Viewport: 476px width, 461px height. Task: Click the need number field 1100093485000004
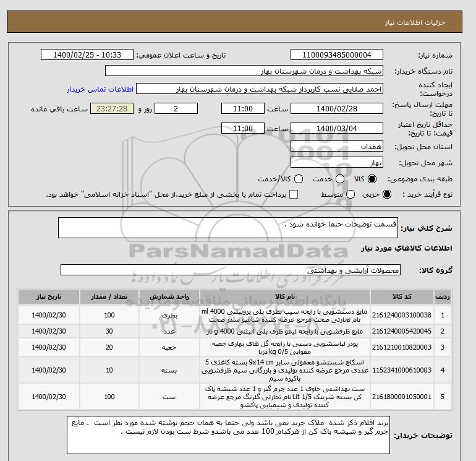[x=337, y=54]
